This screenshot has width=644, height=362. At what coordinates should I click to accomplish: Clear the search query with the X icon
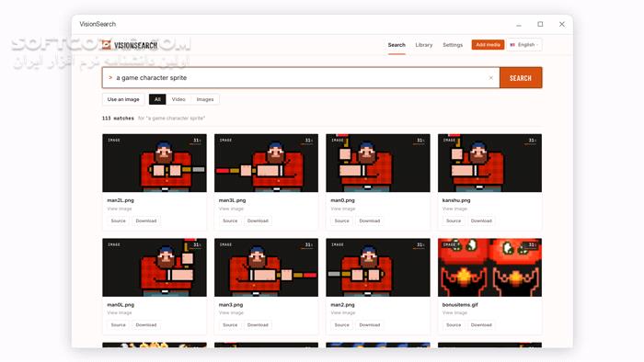[490, 77]
